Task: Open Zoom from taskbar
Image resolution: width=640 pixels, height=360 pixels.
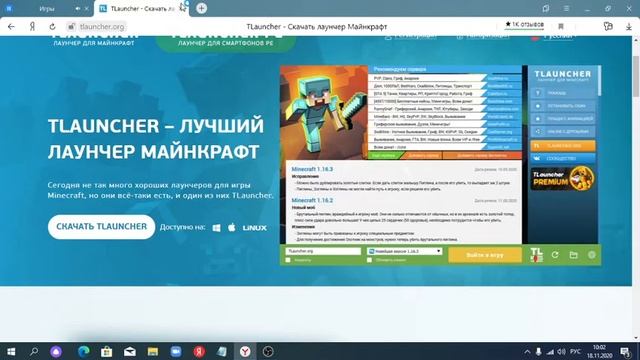Action: [176, 351]
